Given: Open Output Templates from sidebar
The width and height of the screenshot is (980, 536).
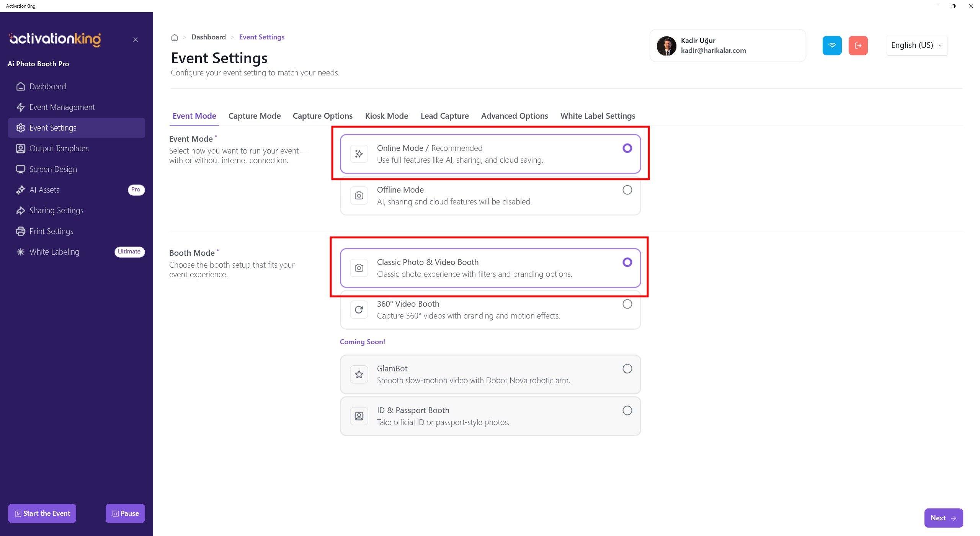Looking at the screenshot, I should (59, 149).
